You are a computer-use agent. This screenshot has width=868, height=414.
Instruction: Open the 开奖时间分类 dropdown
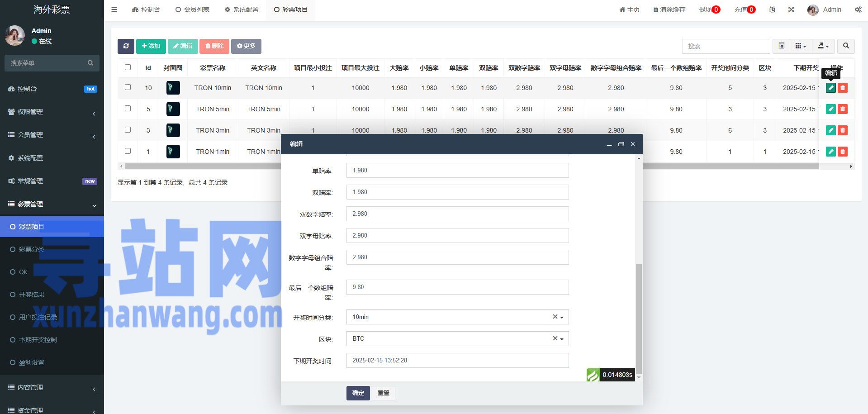(x=457, y=317)
